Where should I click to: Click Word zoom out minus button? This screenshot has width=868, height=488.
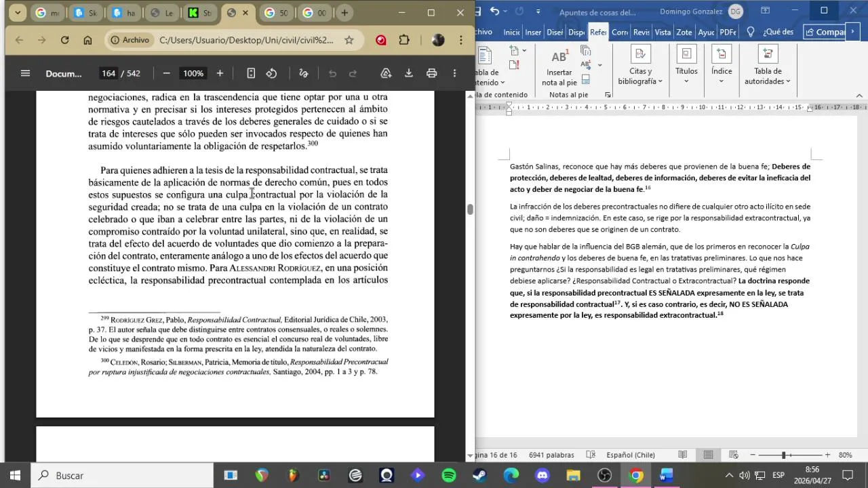(x=753, y=455)
